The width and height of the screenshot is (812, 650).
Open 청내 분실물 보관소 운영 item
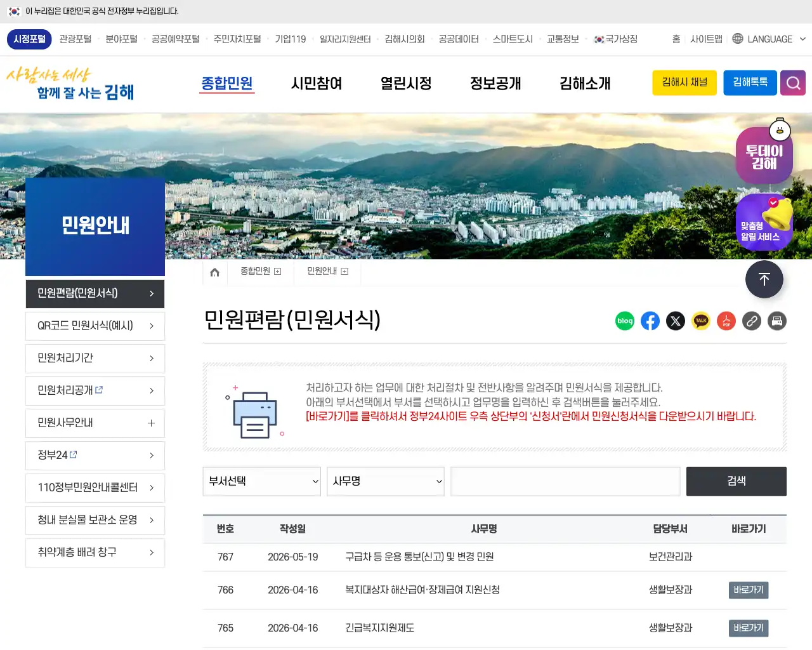(x=95, y=521)
